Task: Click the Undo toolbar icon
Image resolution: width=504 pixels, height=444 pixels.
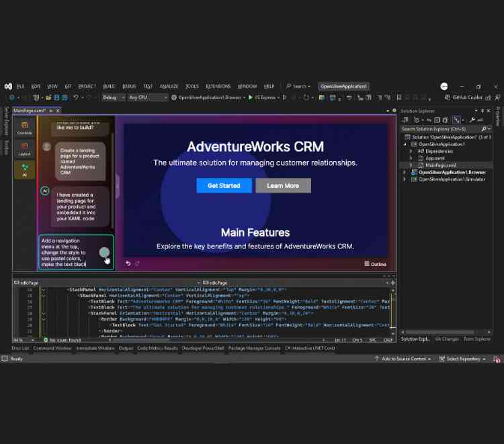Action: click(x=75, y=97)
